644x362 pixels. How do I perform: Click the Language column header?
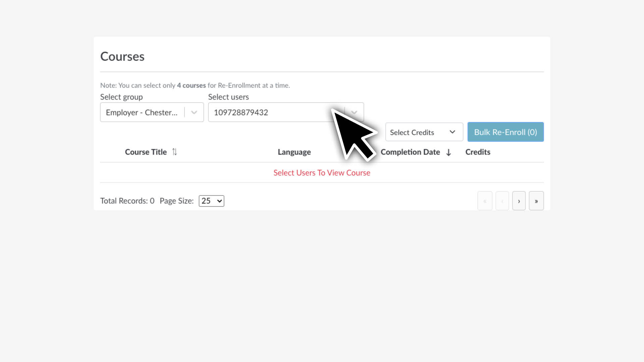tap(294, 152)
